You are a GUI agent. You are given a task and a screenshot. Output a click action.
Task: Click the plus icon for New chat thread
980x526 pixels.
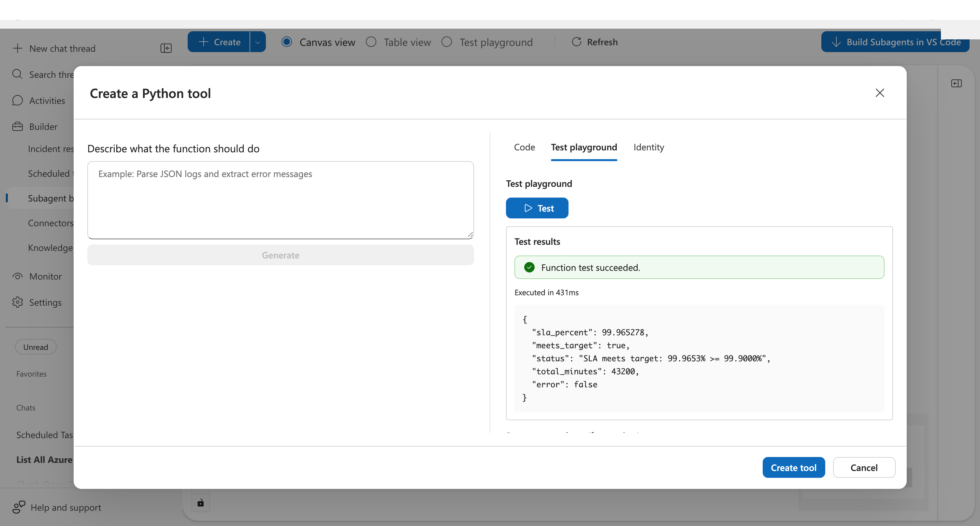pyautogui.click(x=18, y=48)
